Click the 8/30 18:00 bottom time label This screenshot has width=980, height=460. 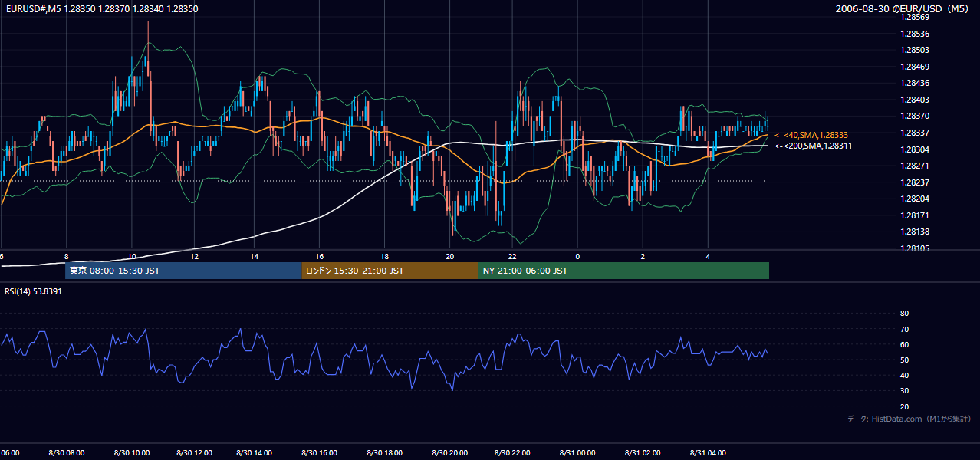click(385, 453)
